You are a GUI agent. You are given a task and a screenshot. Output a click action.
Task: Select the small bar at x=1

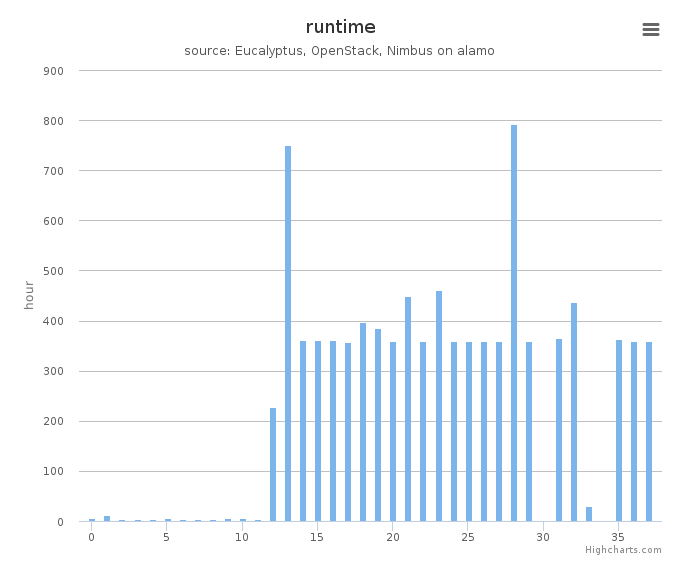107,519
